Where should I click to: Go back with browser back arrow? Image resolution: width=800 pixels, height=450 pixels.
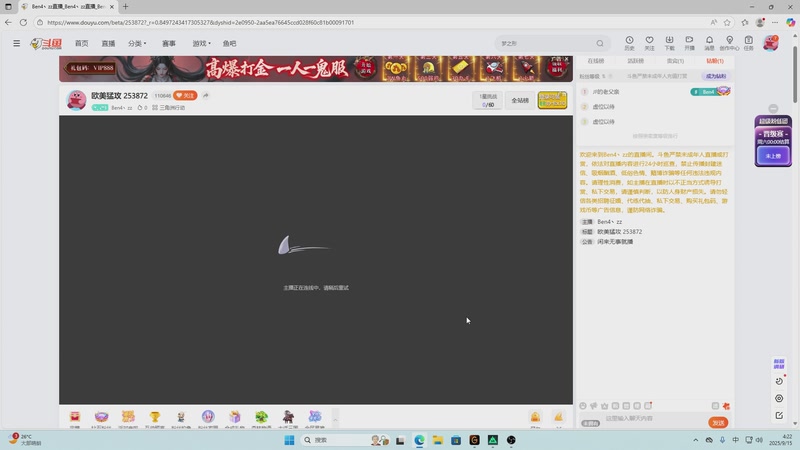(8, 22)
